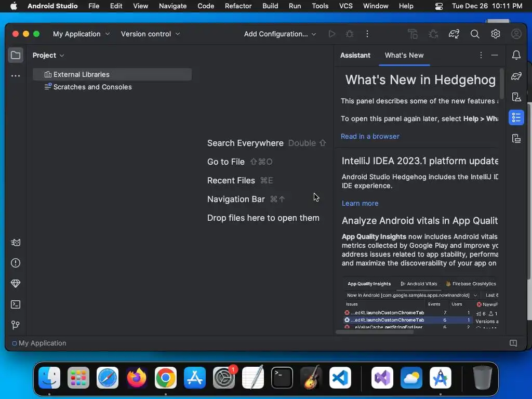Open the Version control dropdown
Viewport: 532px width, 399px height.
(150, 34)
